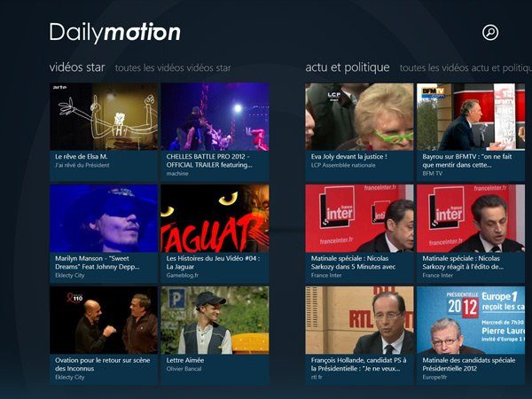Play Eva Joly devant la justice video

click(360, 132)
